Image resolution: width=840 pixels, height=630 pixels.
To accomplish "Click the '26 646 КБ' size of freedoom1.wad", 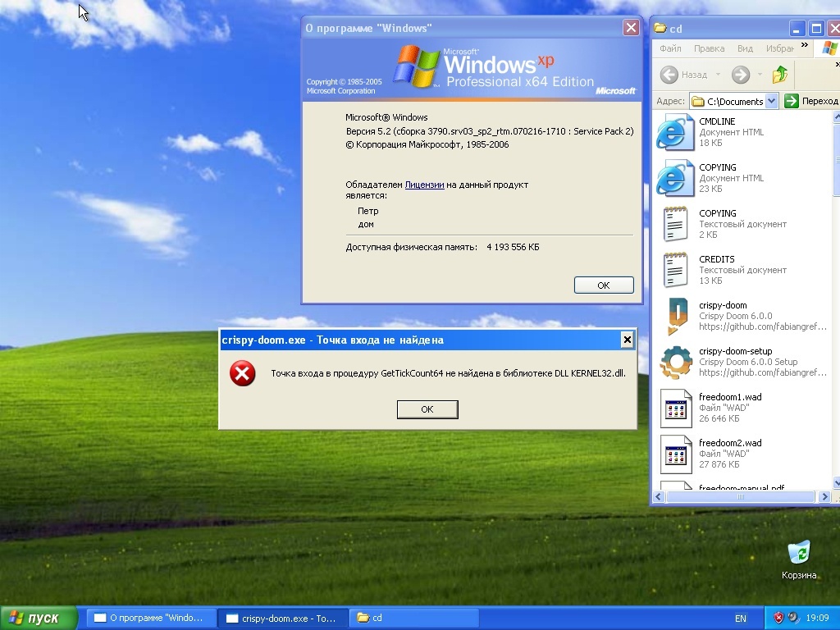I will [x=719, y=418].
